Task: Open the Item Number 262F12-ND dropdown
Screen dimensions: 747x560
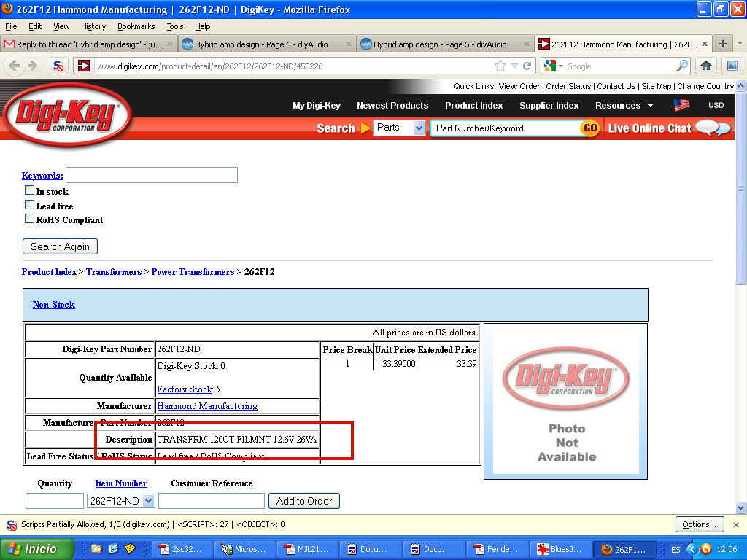Action: pos(120,501)
